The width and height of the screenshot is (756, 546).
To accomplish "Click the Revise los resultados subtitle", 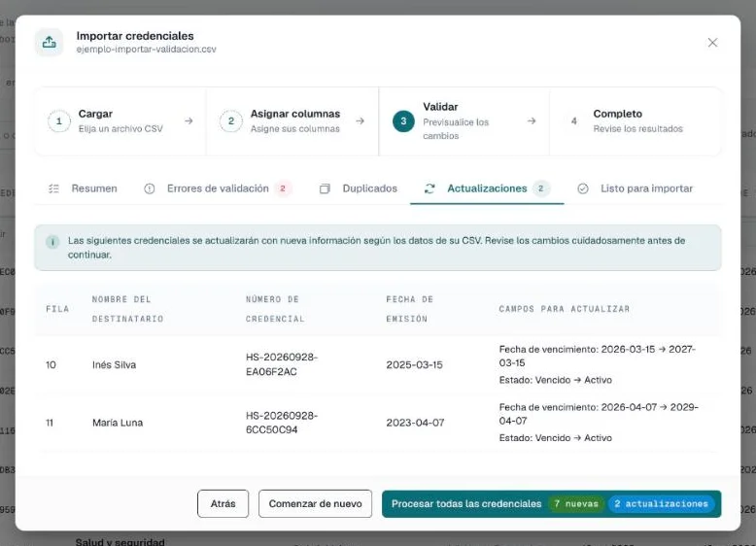I will [x=637, y=128].
